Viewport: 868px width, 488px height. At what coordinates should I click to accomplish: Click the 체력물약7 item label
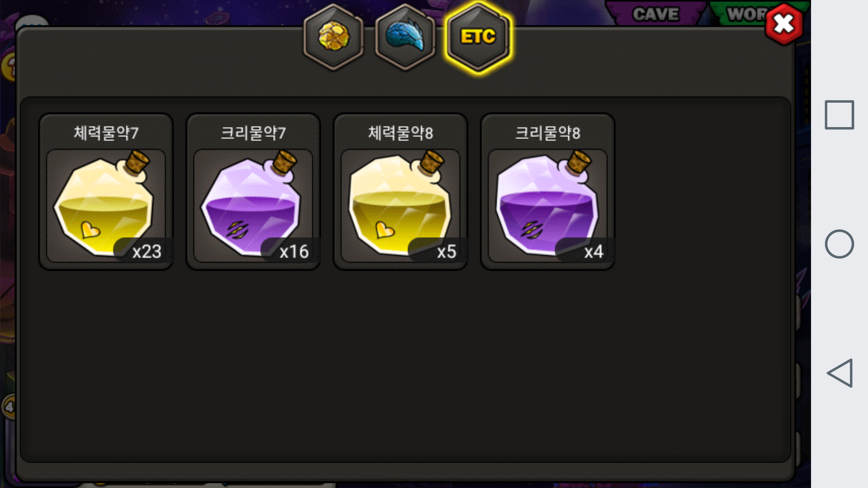pos(106,133)
